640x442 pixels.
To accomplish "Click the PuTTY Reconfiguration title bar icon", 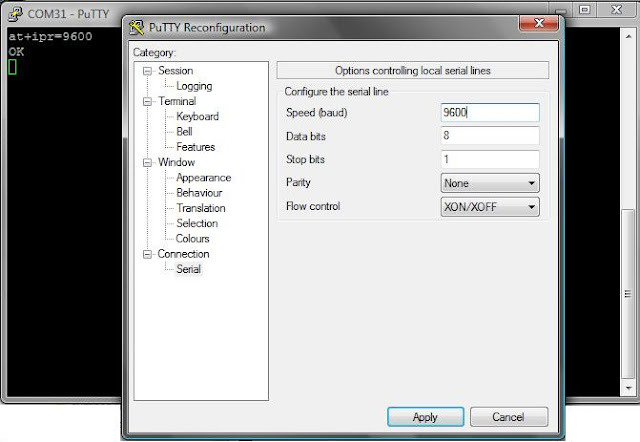I will click(x=136, y=27).
